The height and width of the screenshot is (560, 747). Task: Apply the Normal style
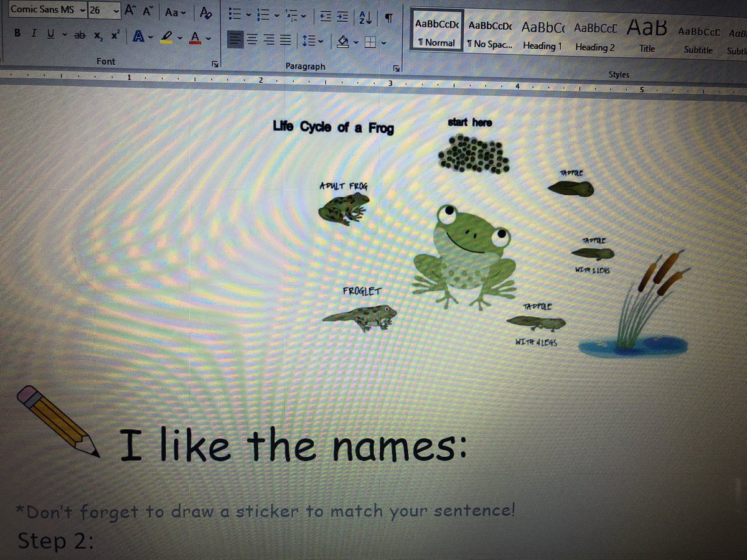[438, 31]
